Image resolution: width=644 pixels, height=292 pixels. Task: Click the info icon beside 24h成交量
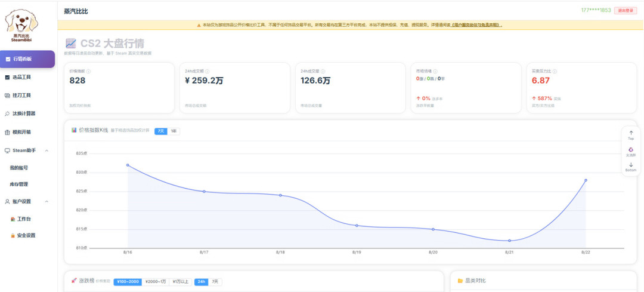pyautogui.click(x=323, y=71)
